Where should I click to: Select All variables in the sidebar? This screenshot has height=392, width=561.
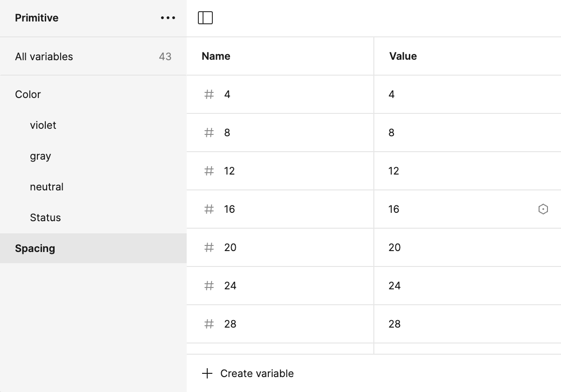(44, 56)
